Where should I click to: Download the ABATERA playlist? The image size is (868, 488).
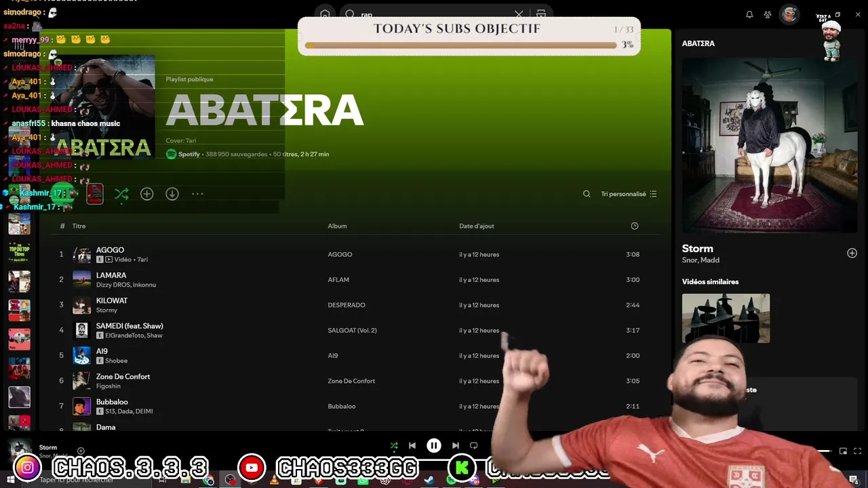[x=172, y=194]
